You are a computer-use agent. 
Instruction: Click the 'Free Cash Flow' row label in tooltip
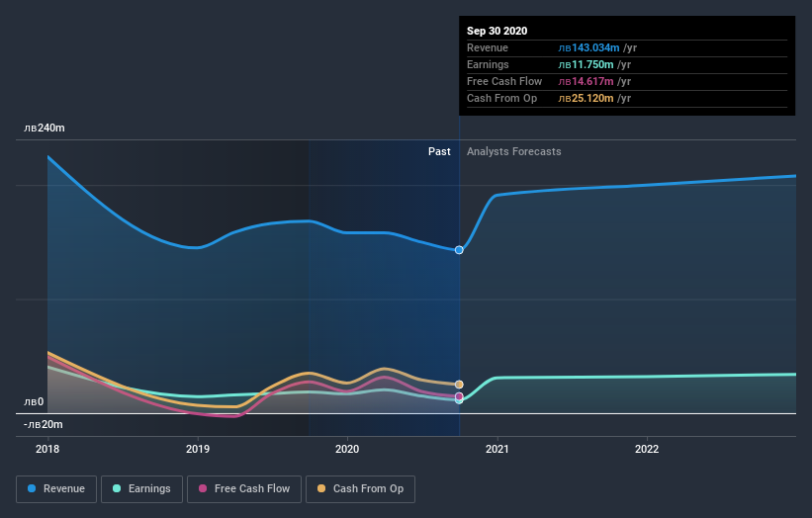coord(504,81)
